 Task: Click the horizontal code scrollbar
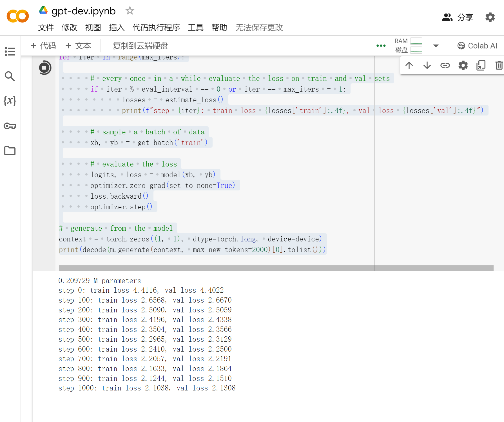coord(276,268)
